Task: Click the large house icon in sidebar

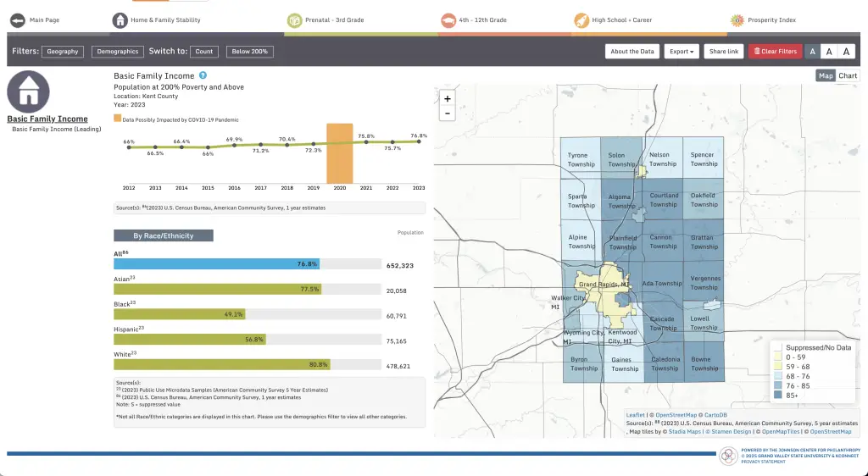Action: point(28,91)
